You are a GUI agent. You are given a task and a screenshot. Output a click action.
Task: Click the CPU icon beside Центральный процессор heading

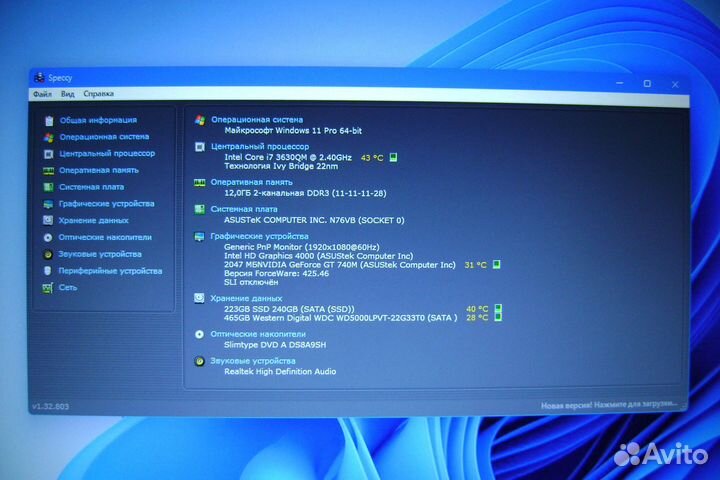point(200,146)
